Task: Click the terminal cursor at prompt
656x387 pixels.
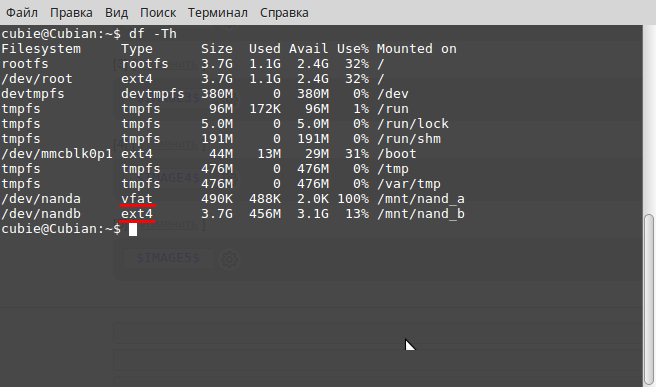Action: tap(133, 229)
